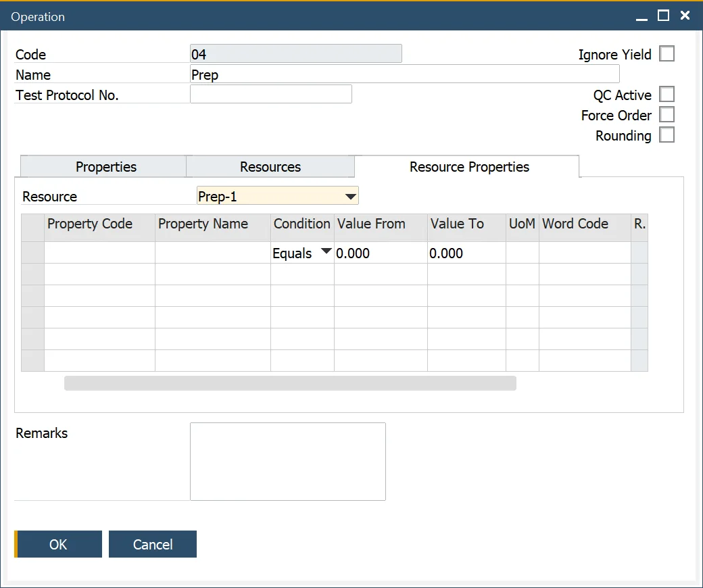Click the horizontal scrollbar below the table

(x=290, y=383)
